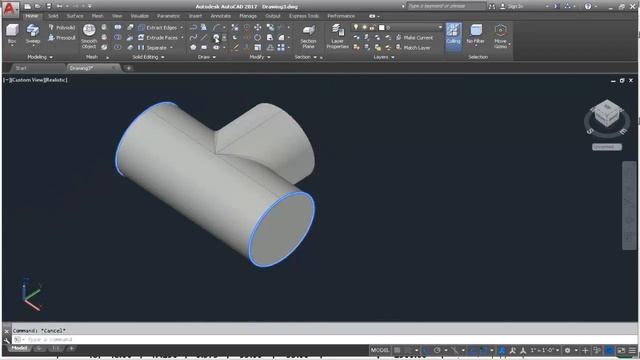Select the Line draw tool

pos(204,38)
